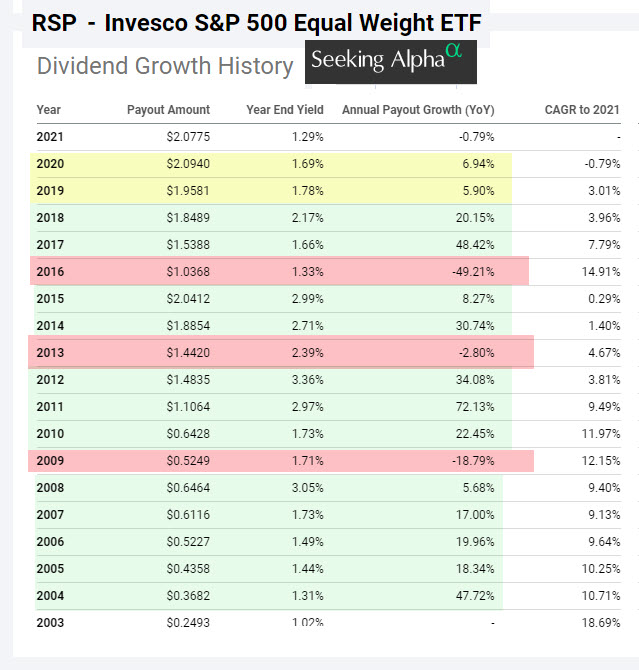Click the 2011 growth value 72.13%

473,406
